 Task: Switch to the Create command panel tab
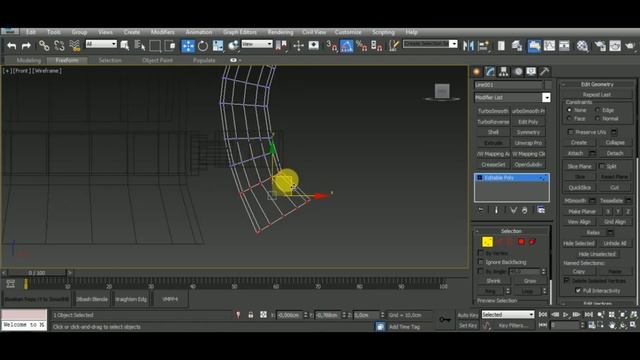(x=476, y=72)
